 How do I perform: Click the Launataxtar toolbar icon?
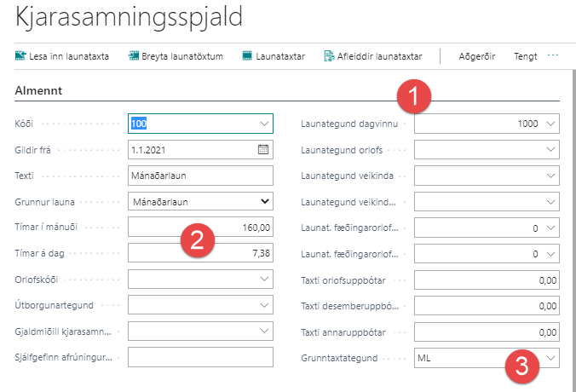(248, 57)
